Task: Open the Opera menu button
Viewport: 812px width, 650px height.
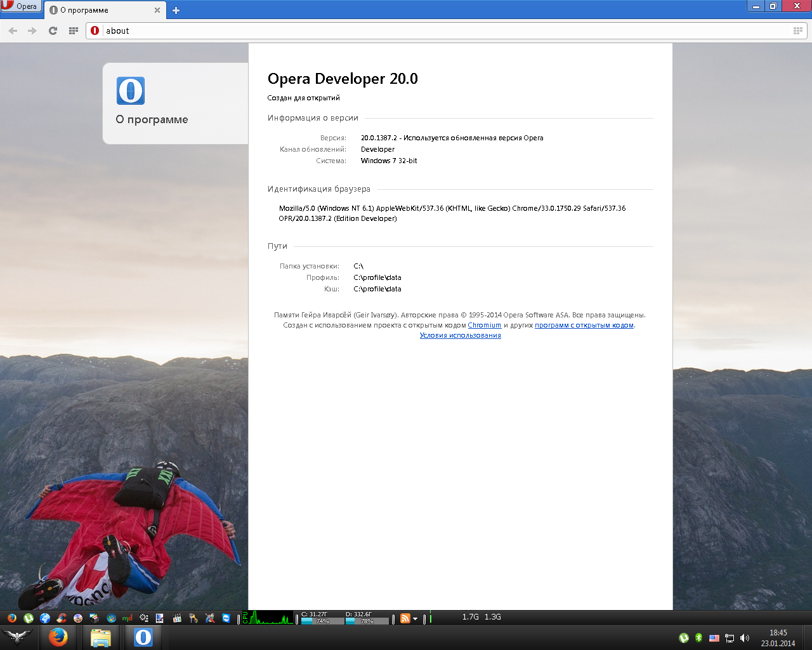Action: click(20, 6)
